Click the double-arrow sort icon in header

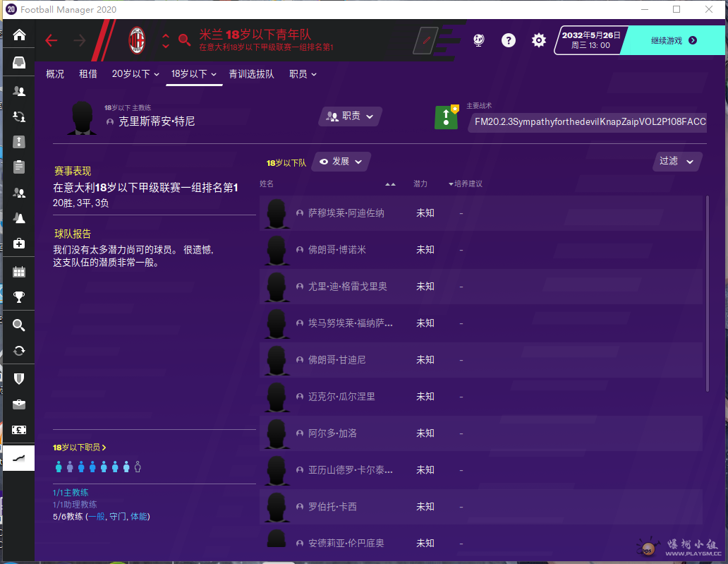coord(391,184)
